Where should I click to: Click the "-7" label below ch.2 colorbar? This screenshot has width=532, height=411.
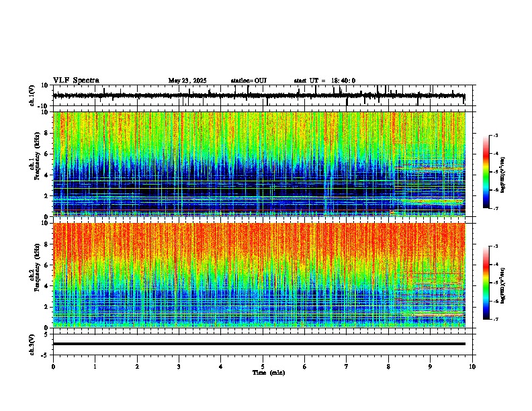click(495, 319)
